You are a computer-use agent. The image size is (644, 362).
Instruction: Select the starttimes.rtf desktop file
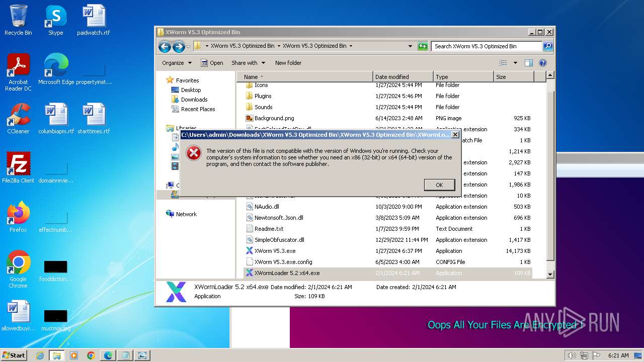click(x=94, y=119)
